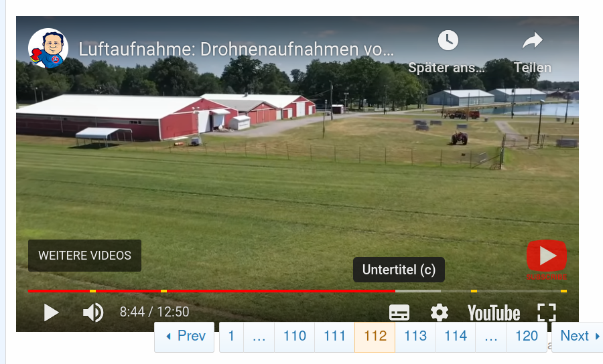Open the video settings gear
The image size is (603, 364).
coord(439,312)
